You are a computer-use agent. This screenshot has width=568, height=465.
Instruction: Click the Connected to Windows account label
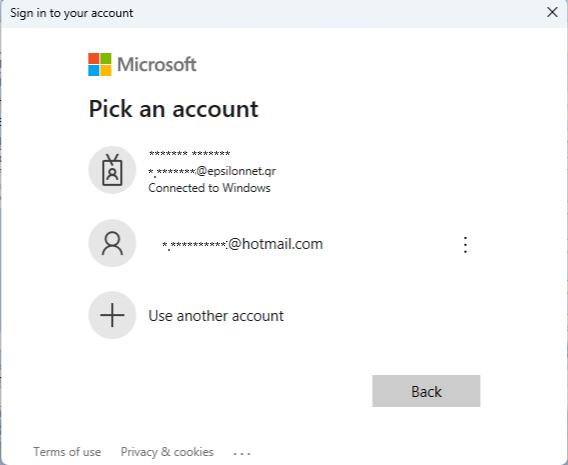pyautogui.click(x=209, y=188)
